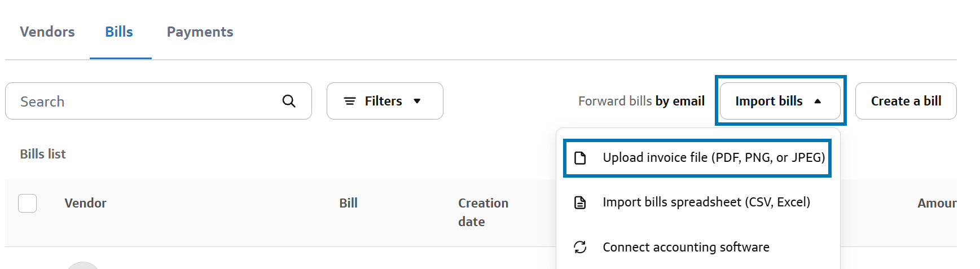The image size is (980, 269).
Task: Click the Bill column header
Action: [x=348, y=203]
